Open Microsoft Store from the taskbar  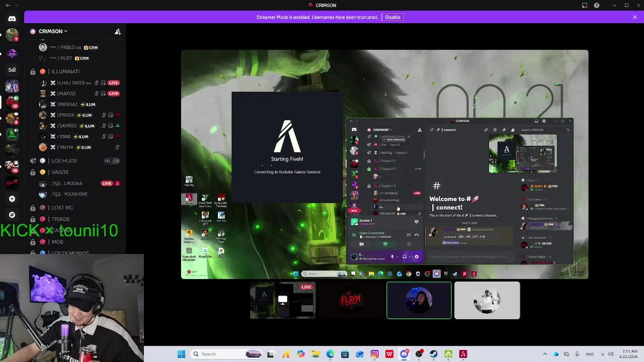point(345,354)
